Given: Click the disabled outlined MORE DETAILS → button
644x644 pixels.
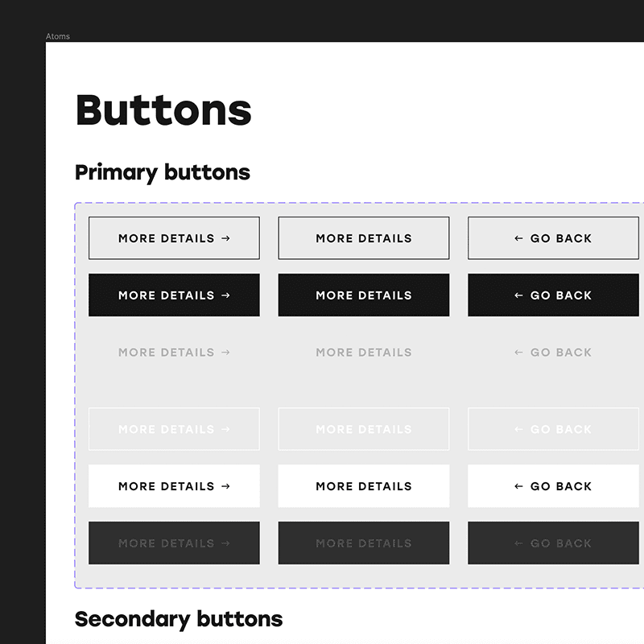Looking at the screenshot, I should pyautogui.click(x=174, y=429).
